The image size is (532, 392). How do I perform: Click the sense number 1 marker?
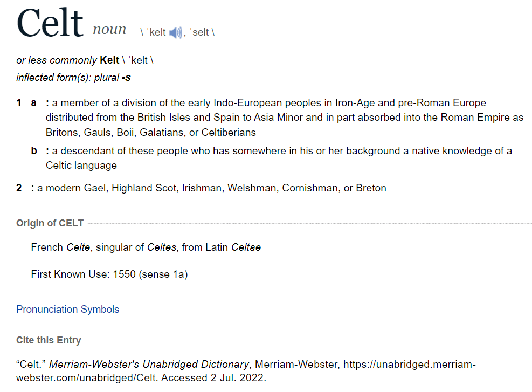19,102
